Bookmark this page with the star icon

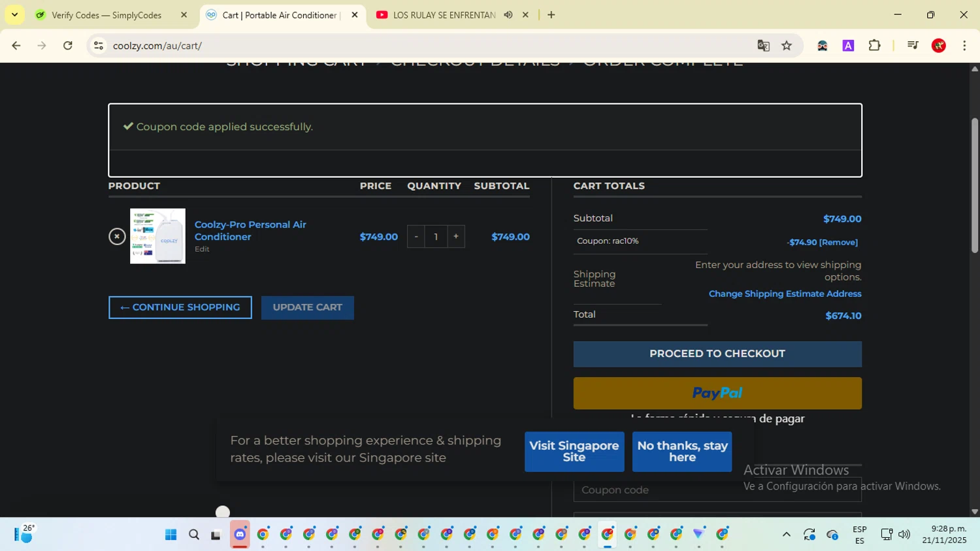787,46
